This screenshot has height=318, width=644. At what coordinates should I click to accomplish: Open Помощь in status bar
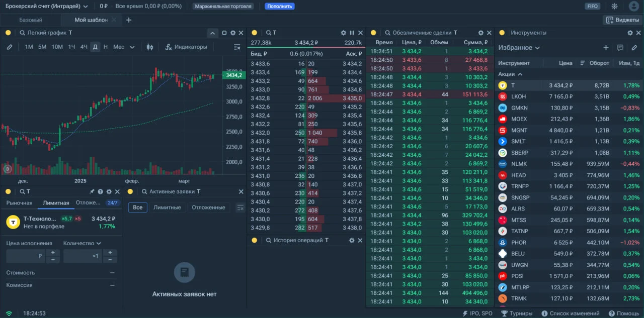(x=624, y=313)
